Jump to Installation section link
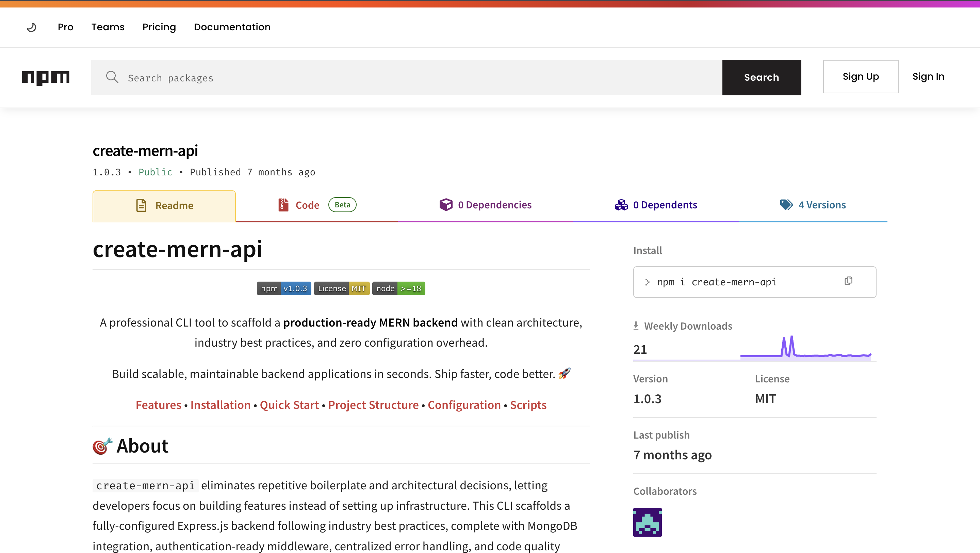980x553 pixels. tap(220, 405)
